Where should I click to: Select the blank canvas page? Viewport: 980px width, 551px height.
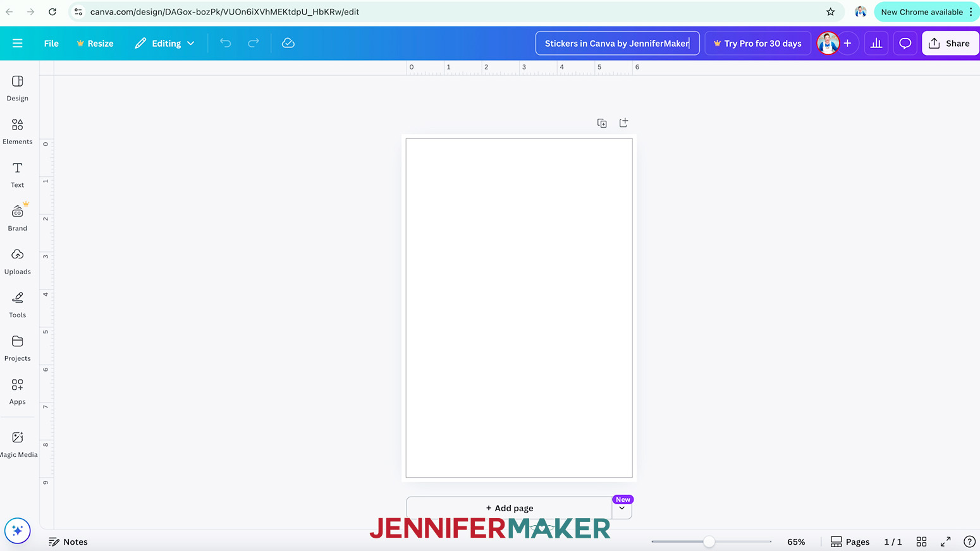pyautogui.click(x=519, y=308)
